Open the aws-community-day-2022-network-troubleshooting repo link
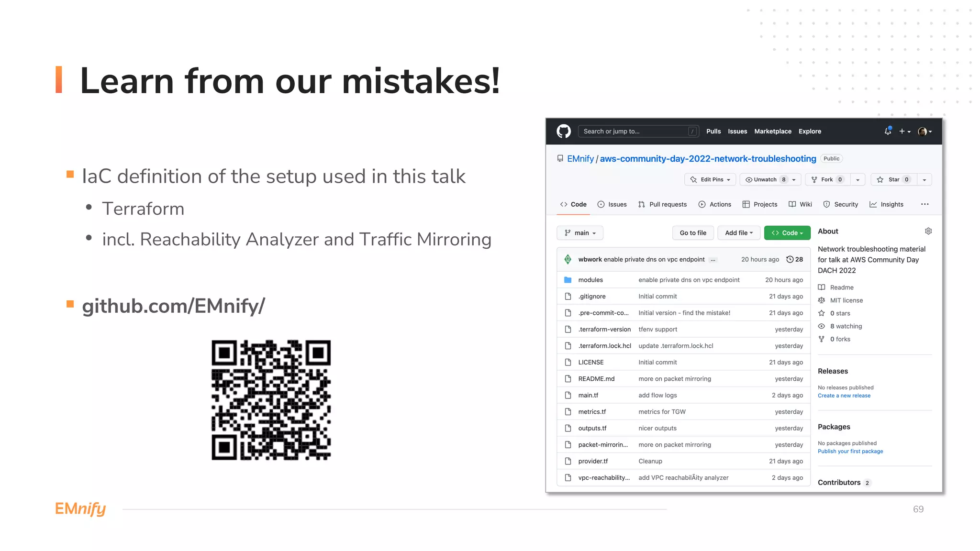This screenshot has height=551, width=980. pyautogui.click(x=708, y=159)
